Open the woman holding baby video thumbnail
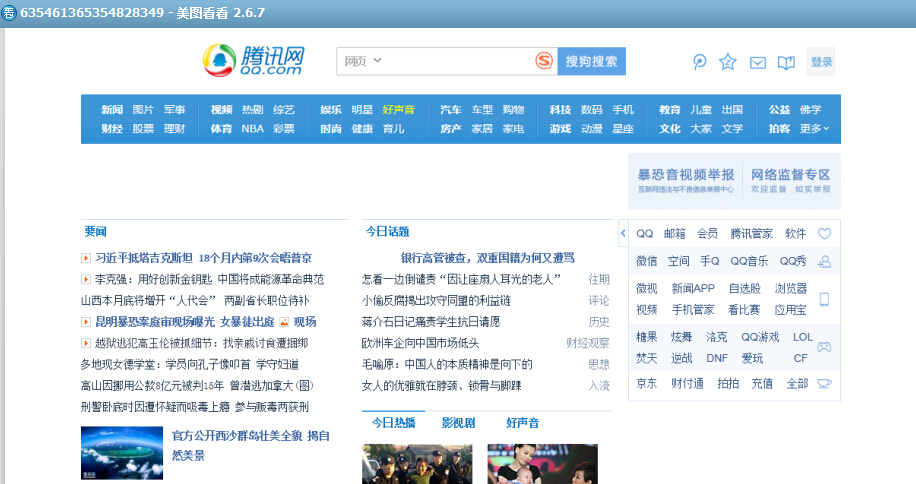The height and width of the screenshot is (484, 916). (x=543, y=464)
